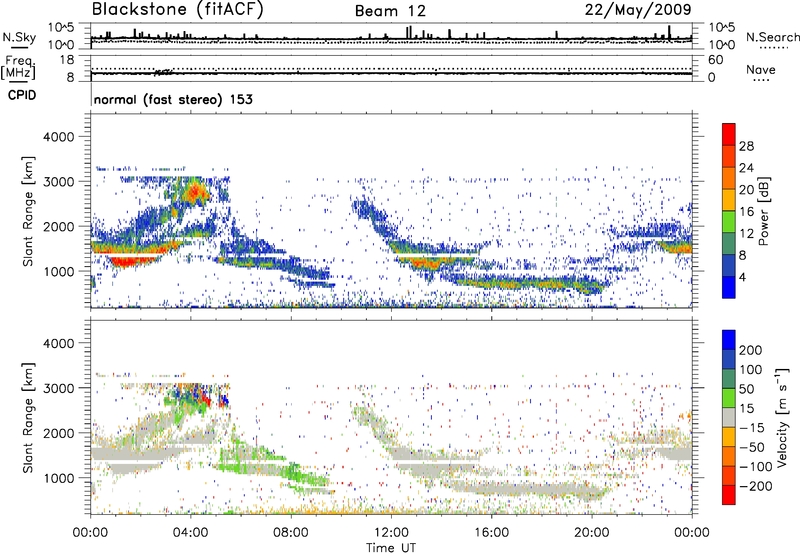Click the high-power red echo near 04:00 at 2700 km

click(x=194, y=193)
